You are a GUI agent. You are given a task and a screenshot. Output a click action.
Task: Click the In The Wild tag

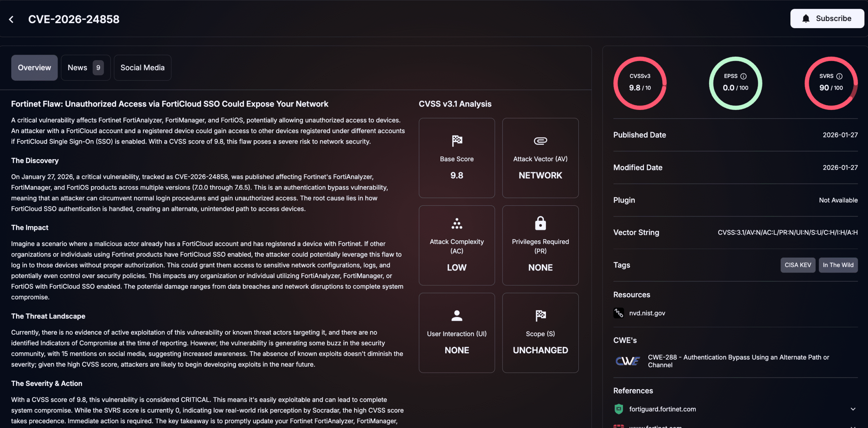(x=838, y=265)
